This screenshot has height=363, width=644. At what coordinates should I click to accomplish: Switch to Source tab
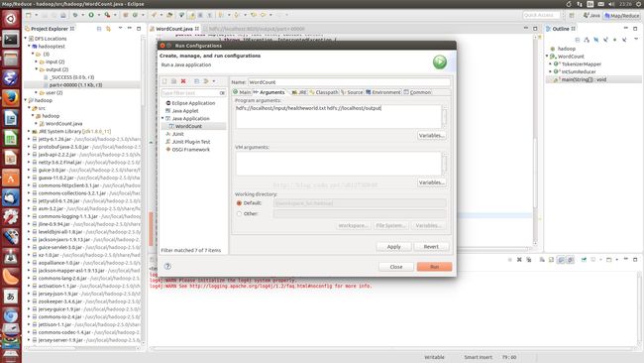click(x=352, y=92)
